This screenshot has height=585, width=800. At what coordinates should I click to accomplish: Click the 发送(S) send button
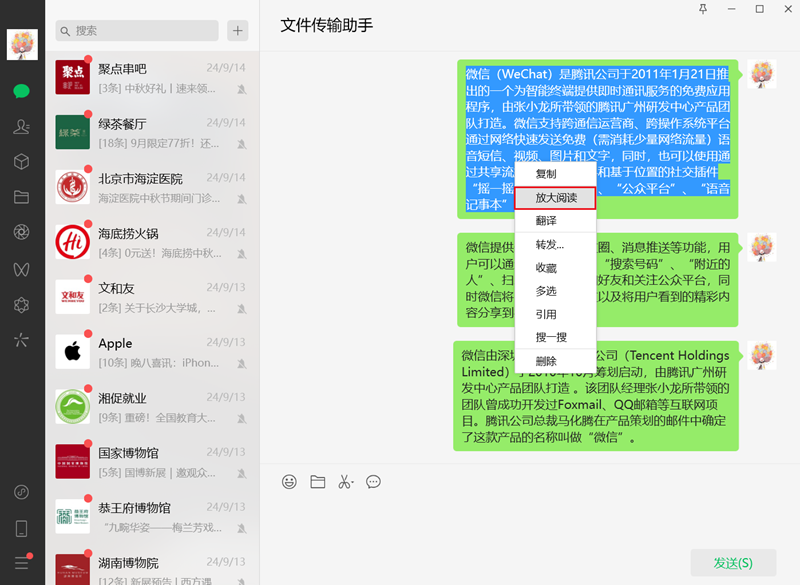coord(731,563)
